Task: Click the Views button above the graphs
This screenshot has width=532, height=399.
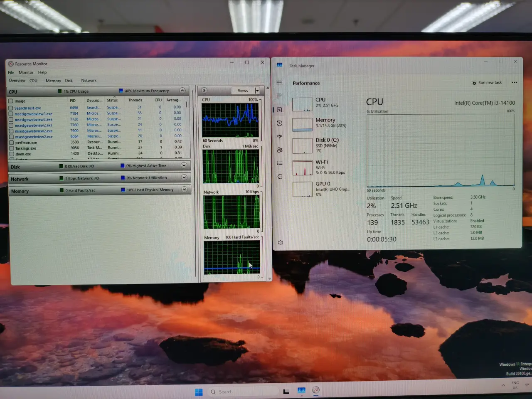Action: [x=243, y=91]
